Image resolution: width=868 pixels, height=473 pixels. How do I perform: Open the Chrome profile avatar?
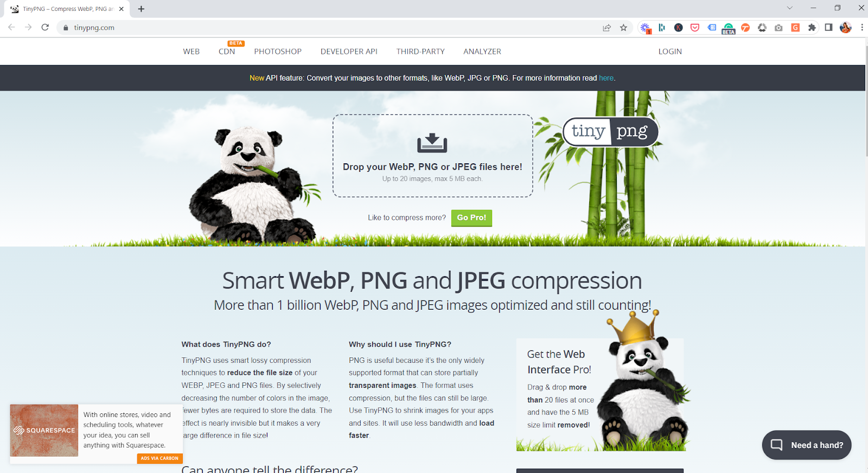tap(845, 28)
